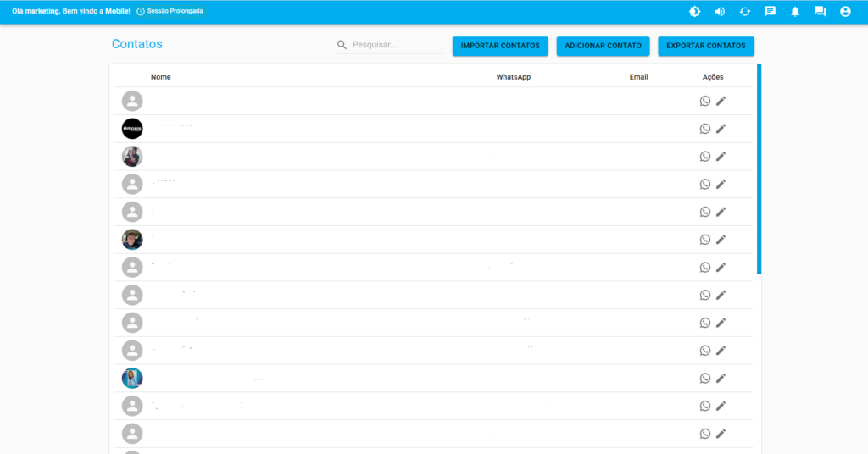
Task: Click pencil edit icon in last visible row
Action: click(x=721, y=434)
